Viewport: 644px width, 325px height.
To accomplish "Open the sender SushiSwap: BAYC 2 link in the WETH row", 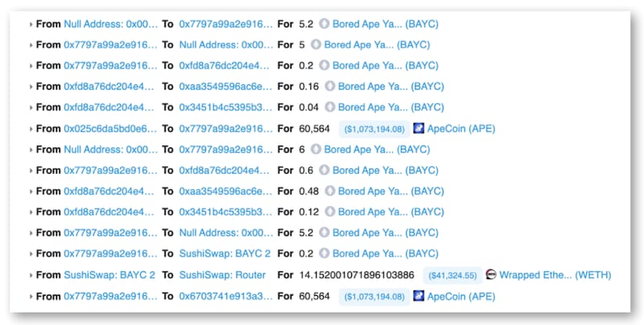I will 109,274.
